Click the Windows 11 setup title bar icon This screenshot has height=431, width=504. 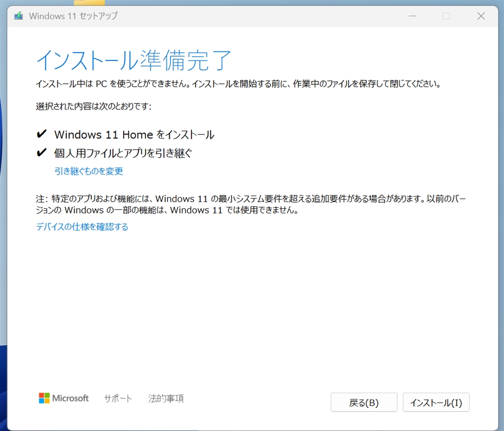click(19, 16)
